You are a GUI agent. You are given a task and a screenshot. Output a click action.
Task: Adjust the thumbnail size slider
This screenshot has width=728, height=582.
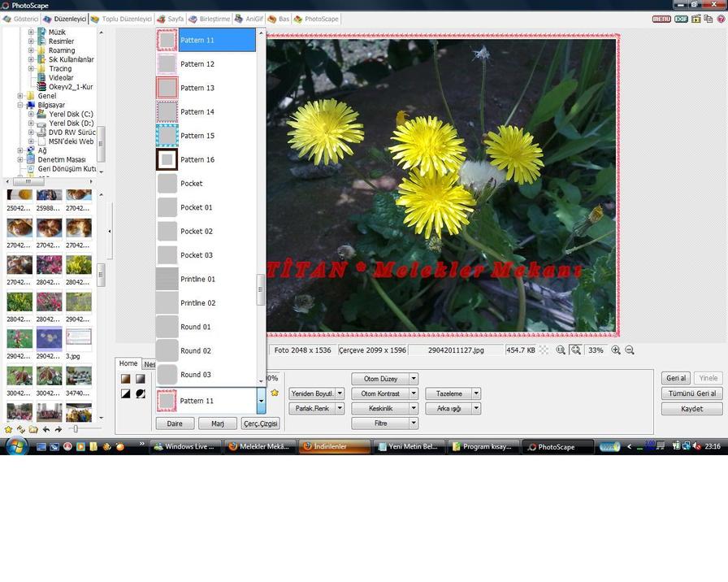click(76, 429)
